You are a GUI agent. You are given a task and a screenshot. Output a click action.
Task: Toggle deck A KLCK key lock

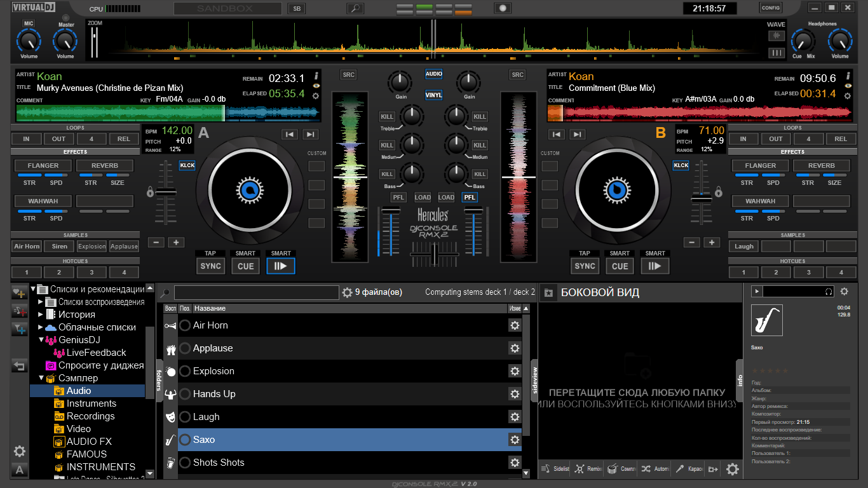pos(187,165)
